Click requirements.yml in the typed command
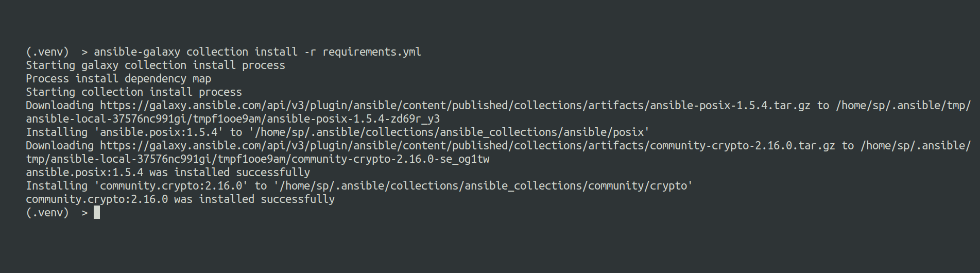Screen dimensions: 980x273 pos(371,52)
